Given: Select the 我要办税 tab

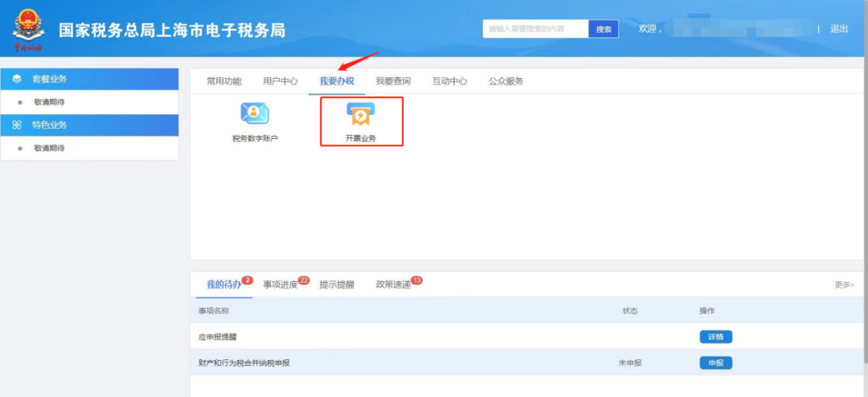Looking at the screenshot, I should pyautogui.click(x=337, y=81).
